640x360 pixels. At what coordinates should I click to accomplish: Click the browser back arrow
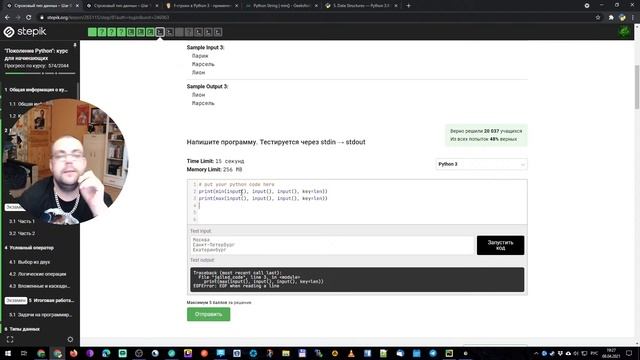[x=7, y=18]
